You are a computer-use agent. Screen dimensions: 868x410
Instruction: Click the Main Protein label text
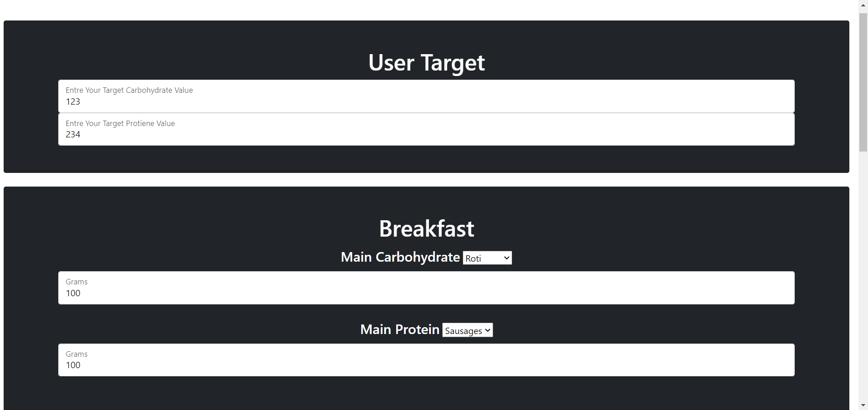[x=399, y=329]
